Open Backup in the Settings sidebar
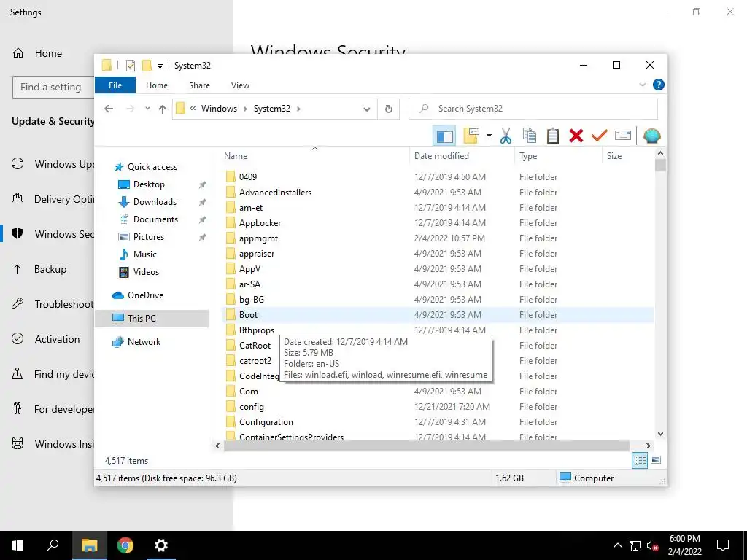 50,269
